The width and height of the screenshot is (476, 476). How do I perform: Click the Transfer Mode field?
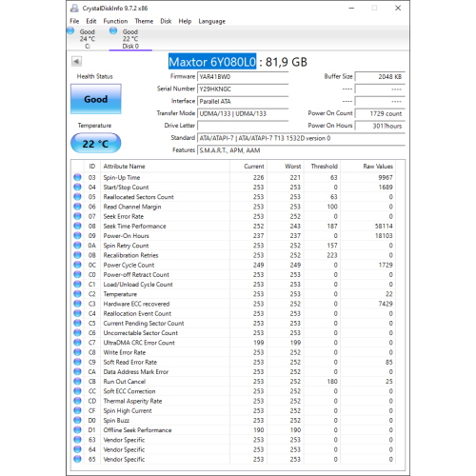243,113
